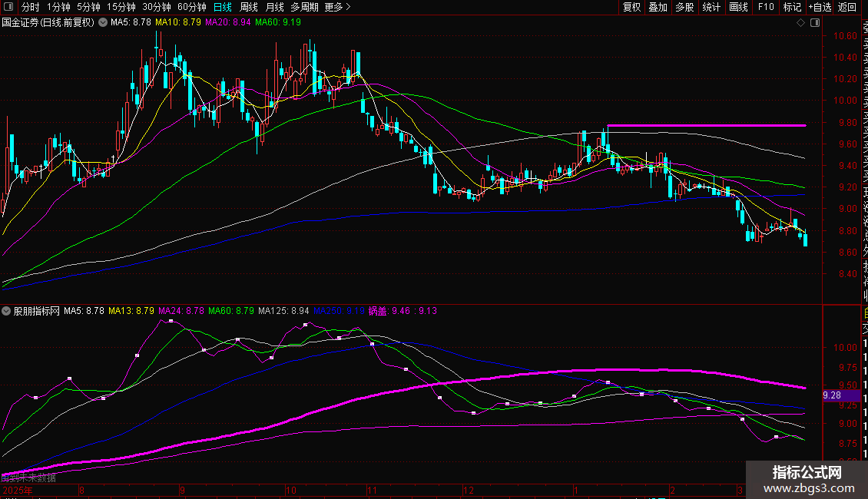
Task: Click the MA13: 8.79 label in sub-chart
Action: coord(131,311)
